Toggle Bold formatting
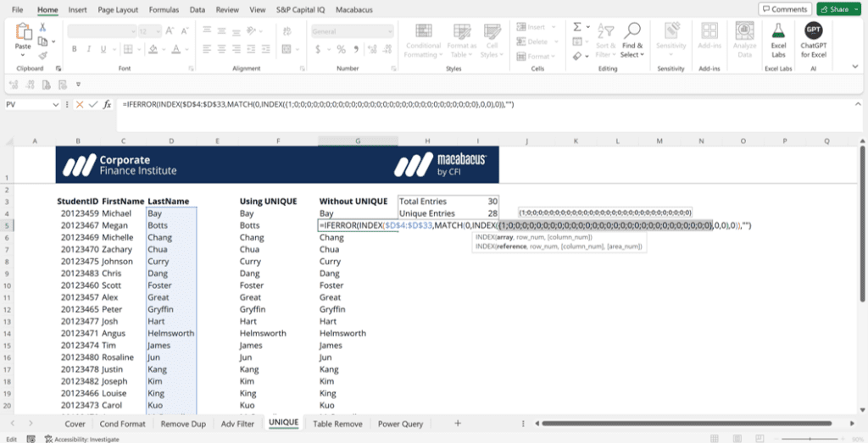Image resolution: width=868 pixels, height=443 pixels. point(75,49)
